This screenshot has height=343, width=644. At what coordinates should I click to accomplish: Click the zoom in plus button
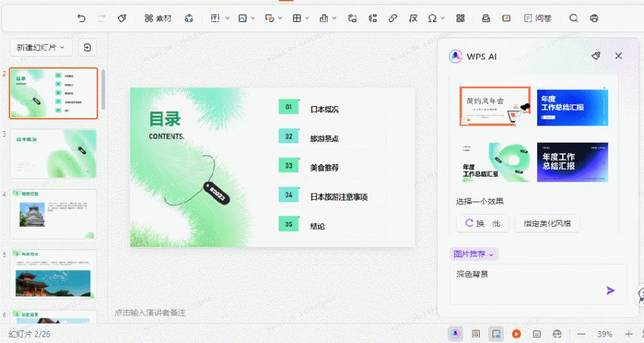coord(628,334)
